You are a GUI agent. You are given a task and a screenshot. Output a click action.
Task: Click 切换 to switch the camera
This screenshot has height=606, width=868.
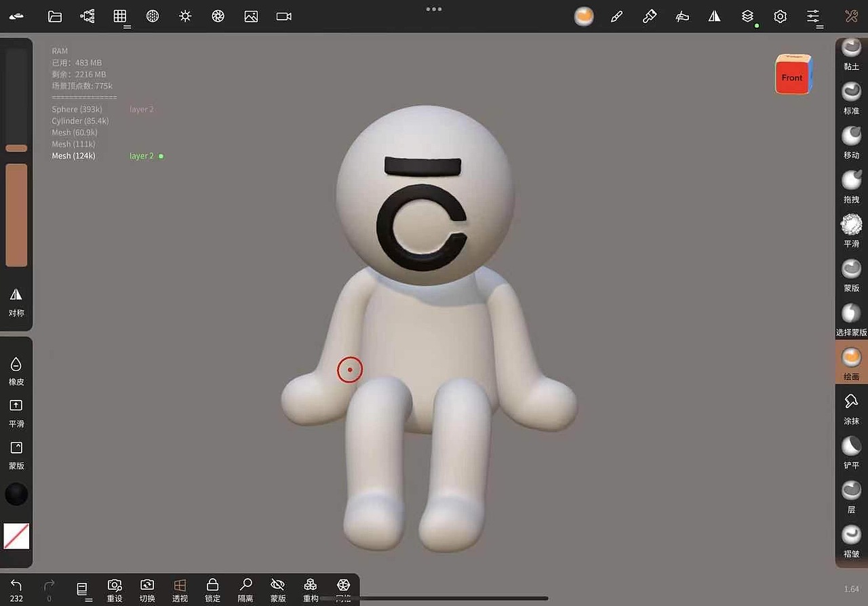point(147,590)
